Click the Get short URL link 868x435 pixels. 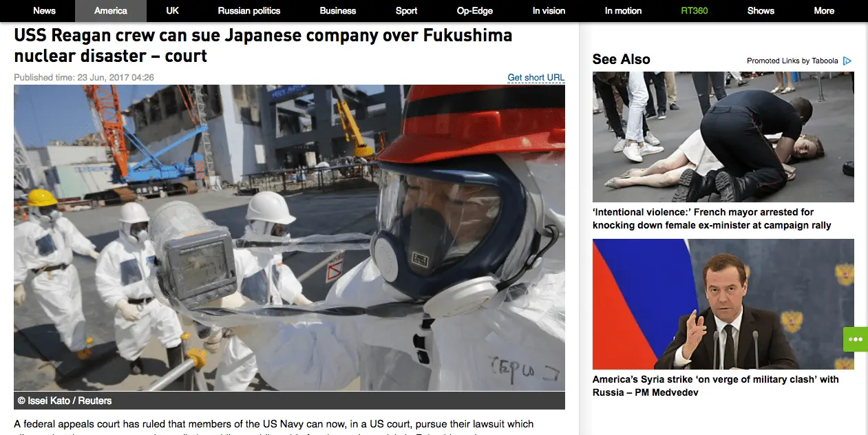point(536,78)
